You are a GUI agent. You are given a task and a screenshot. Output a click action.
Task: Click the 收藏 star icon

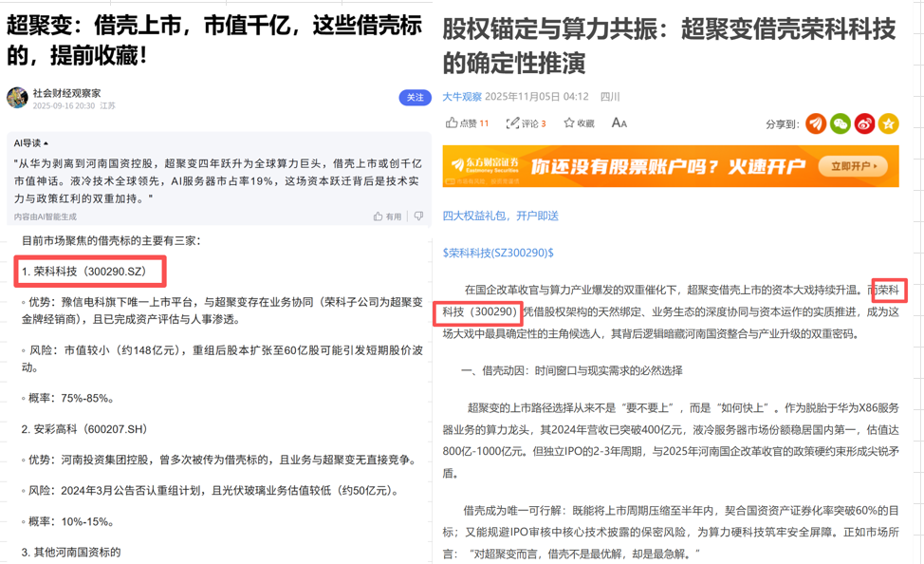click(568, 122)
